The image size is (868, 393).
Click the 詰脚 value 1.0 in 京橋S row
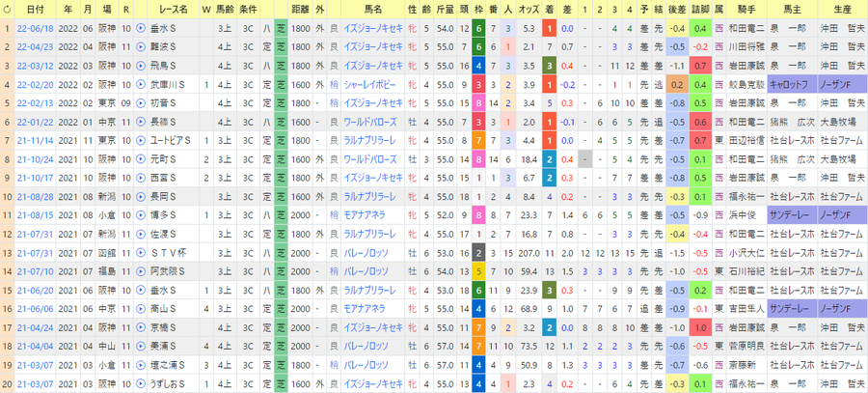(701, 328)
